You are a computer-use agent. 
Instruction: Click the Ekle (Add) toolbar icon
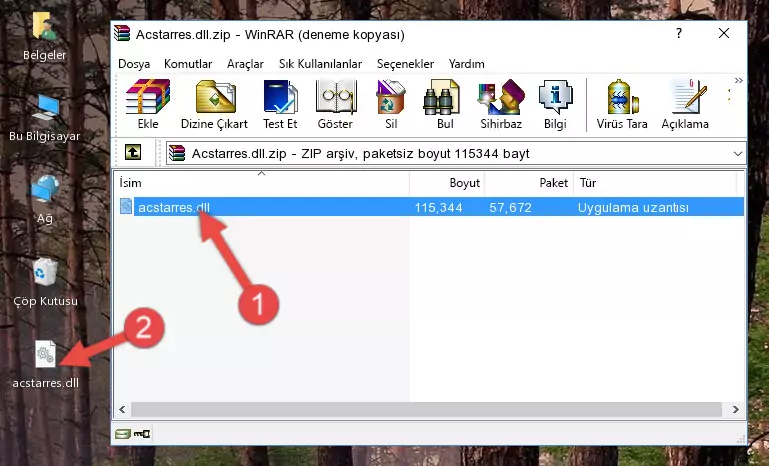pos(148,104)
